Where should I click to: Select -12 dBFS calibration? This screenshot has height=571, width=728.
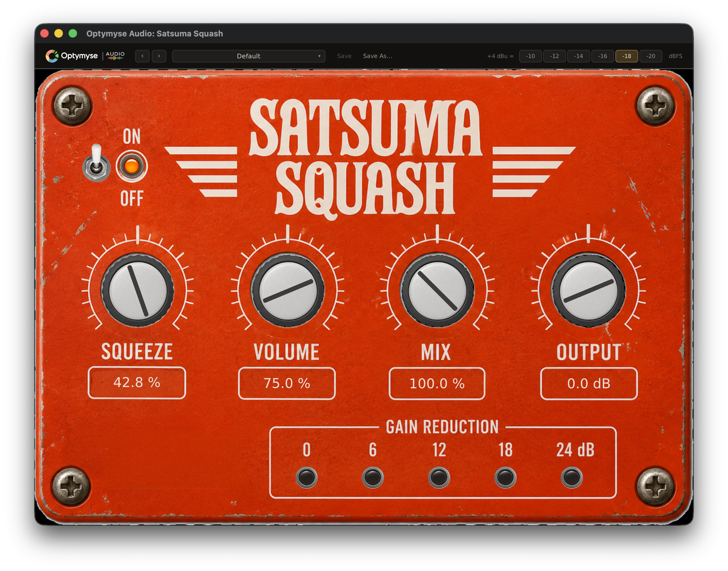pos(555,56)
